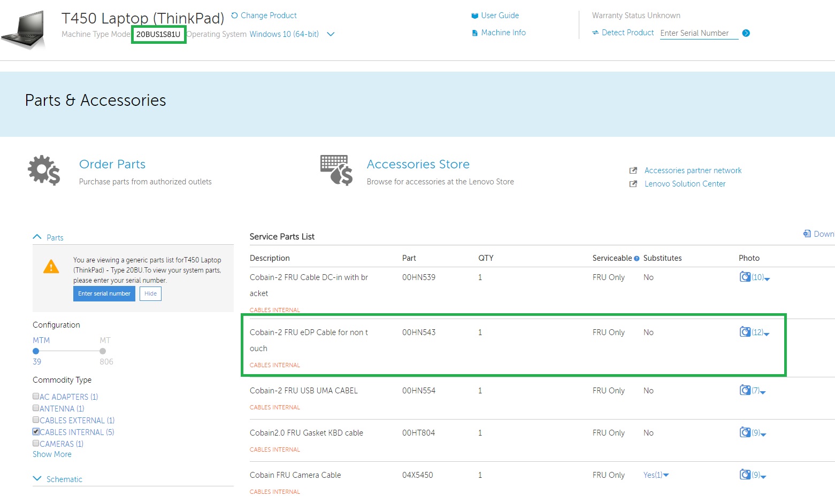Check the ANTENNA (1) checkbox
This screenshot has width=835, height=504.
pos(36,408)
